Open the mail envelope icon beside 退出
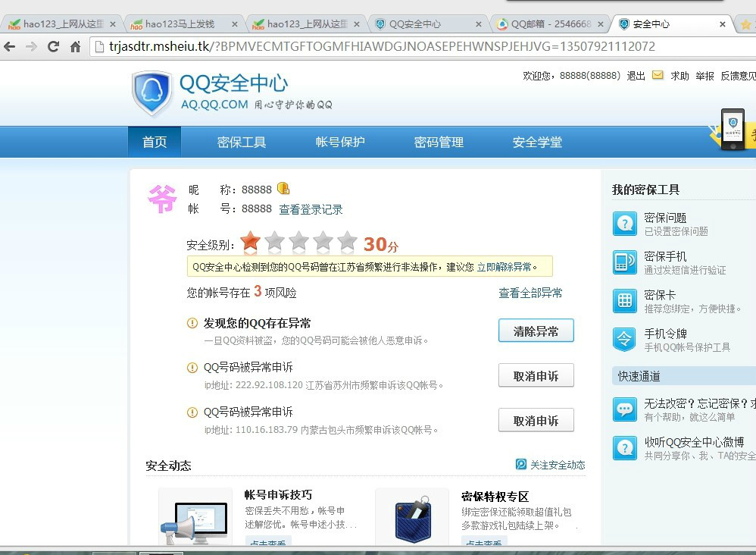756x555 pixels. pyautogui.click(x=658, y=75)
